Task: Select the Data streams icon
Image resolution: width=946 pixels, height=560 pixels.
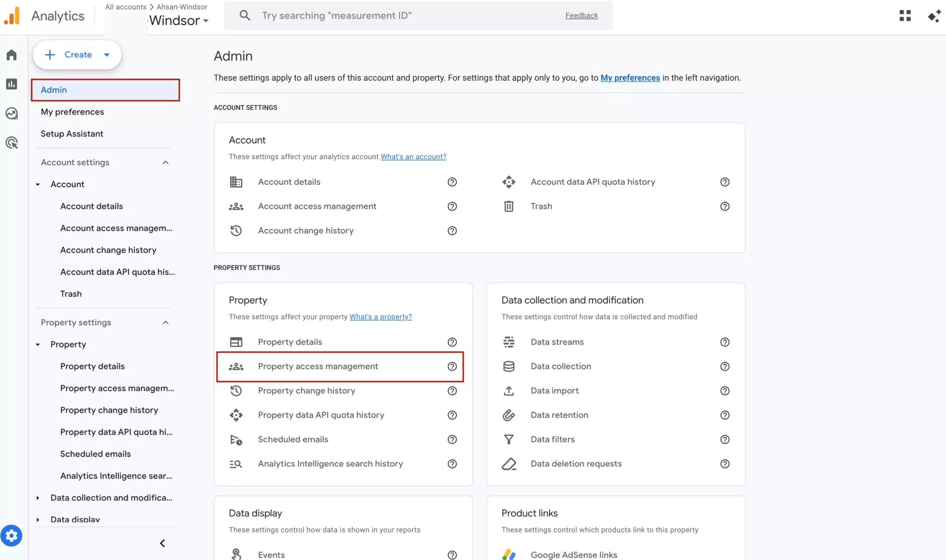Action: pos(509,342)
